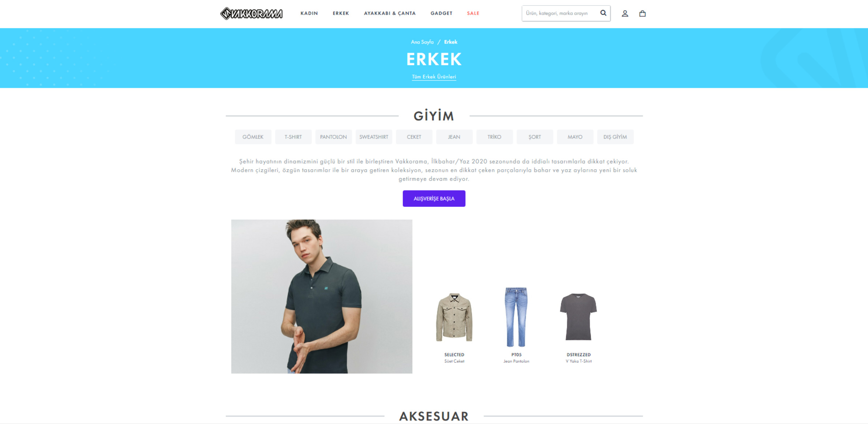868x424 pixels.
Task: Open Tüm Erkek Ürünleri link
Action: pyautogui.click(x=434, y=77)
